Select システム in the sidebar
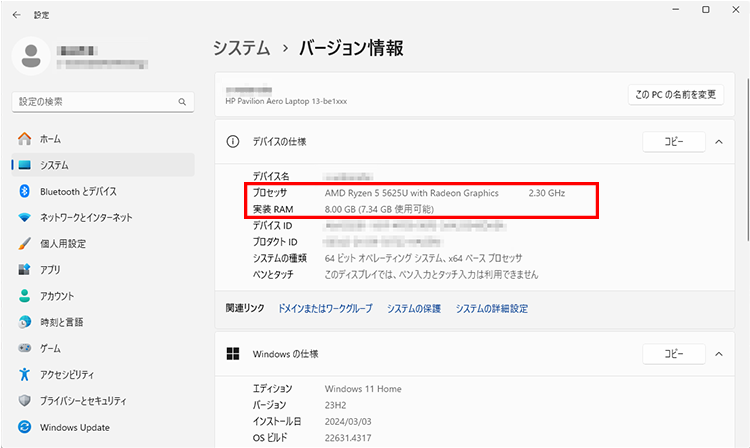The width and height of the screenshot is (750, 448). pyautogui.click(x=103, y=165)
